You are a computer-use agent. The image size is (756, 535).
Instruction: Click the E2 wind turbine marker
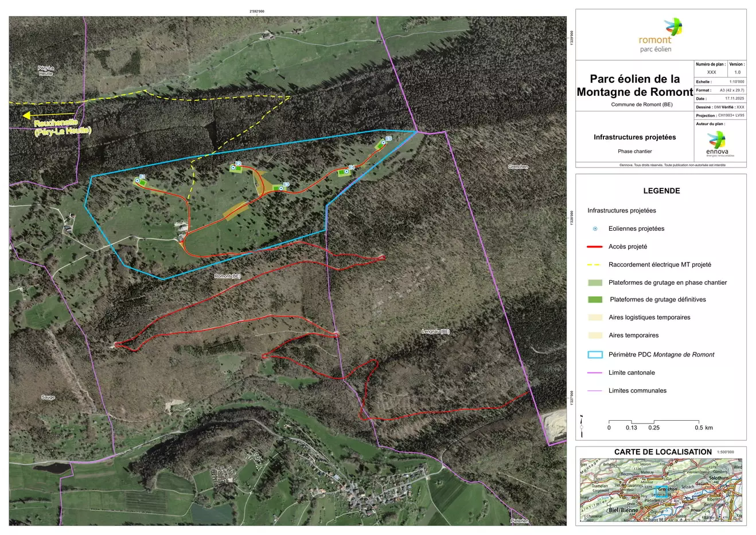click(233, 168)
